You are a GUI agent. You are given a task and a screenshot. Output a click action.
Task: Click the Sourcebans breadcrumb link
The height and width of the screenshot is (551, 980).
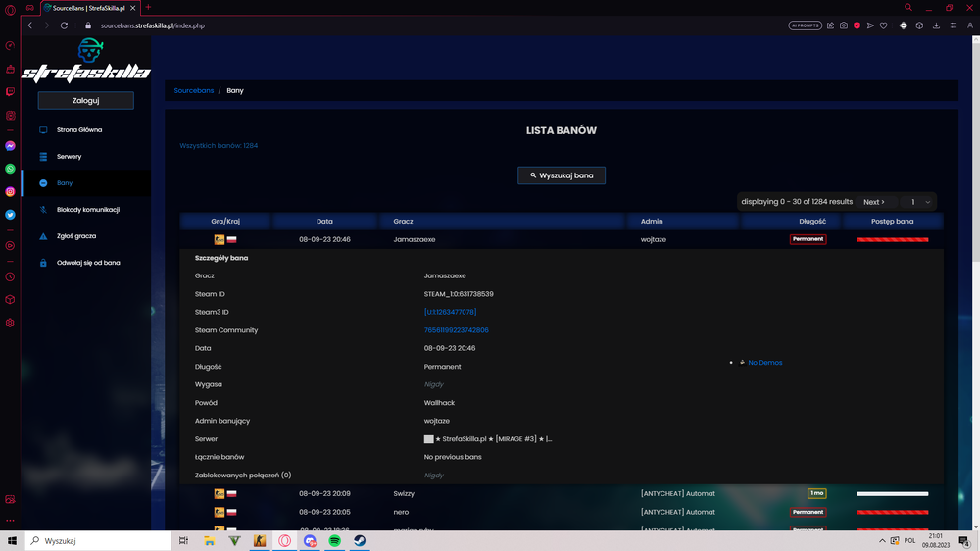(194, 90)
